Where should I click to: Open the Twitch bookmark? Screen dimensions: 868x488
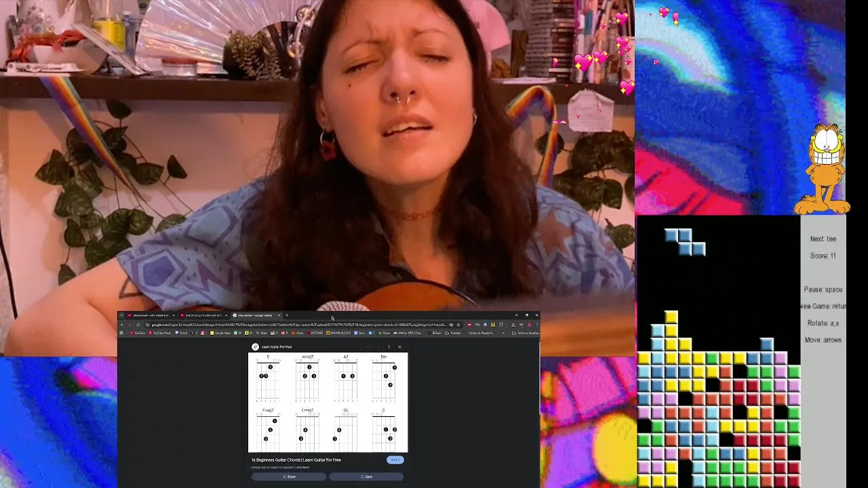tap(181, 333)
